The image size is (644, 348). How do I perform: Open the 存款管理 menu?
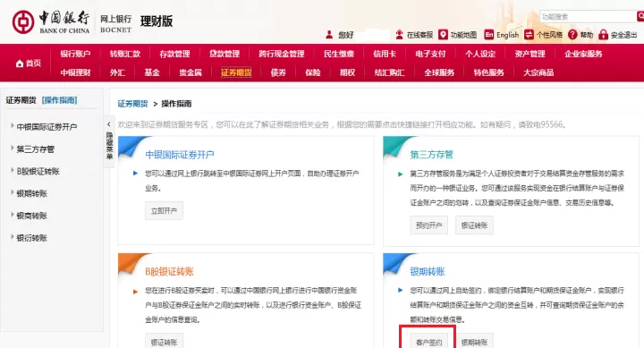pyautogui.click(x=174, y=54)
